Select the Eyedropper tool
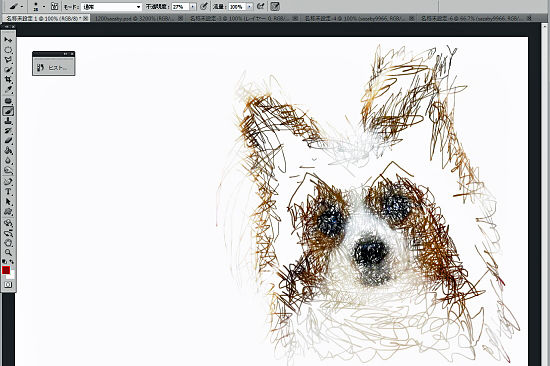This screenshot has height=366, width=550. tap(8, 90)
